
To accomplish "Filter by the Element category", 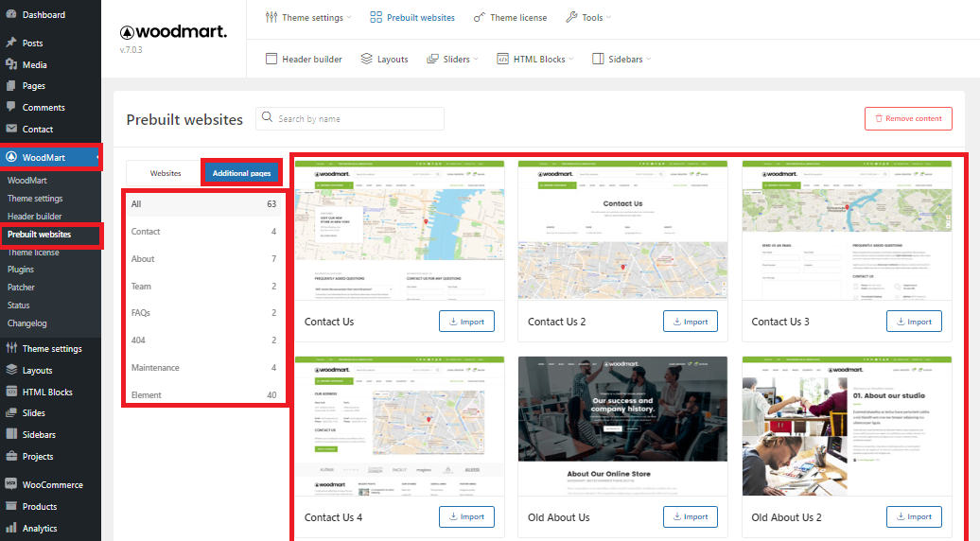I will pos(203,394).
